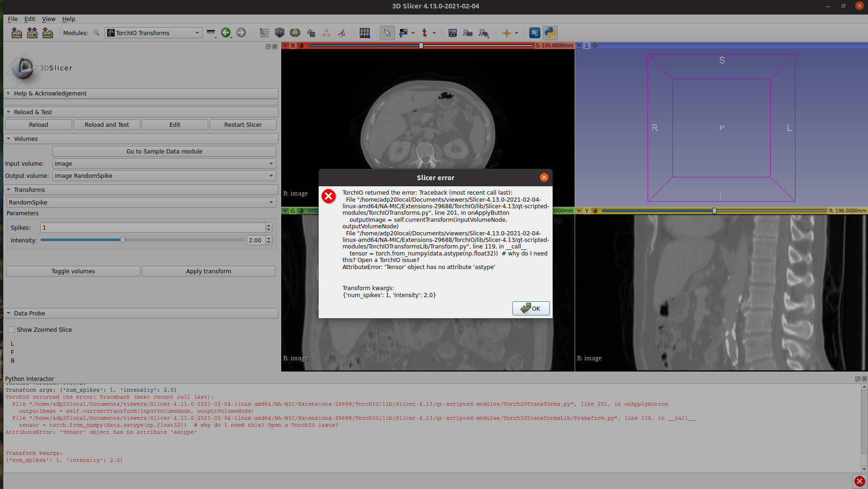
Task: Open Volume Rendering cube icon
Action: click(280, 33)
